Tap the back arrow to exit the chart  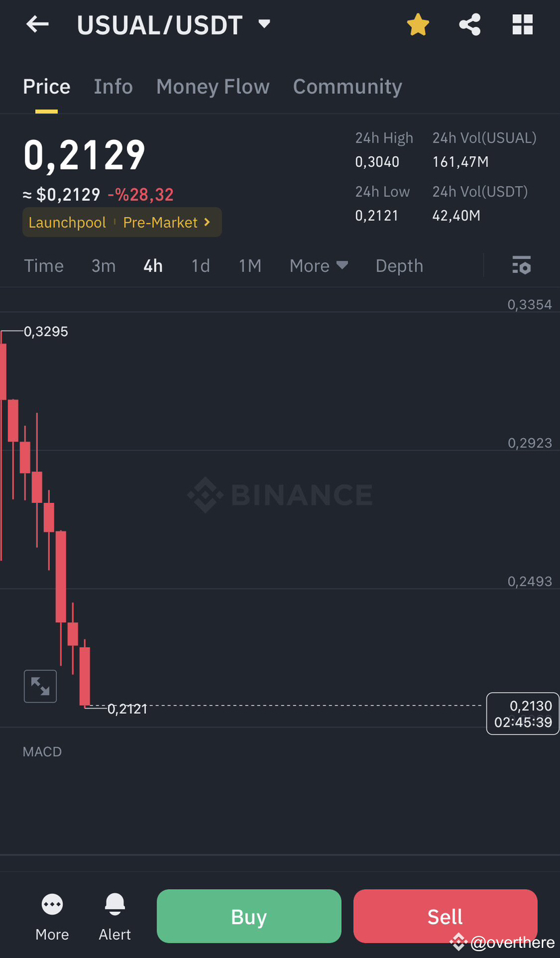click(37, 24)
